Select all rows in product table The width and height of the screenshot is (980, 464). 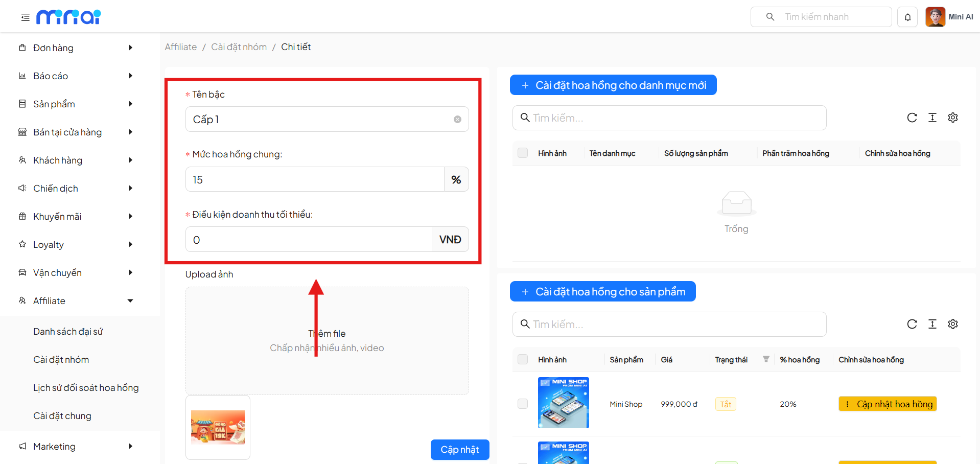tap(523, 360)
